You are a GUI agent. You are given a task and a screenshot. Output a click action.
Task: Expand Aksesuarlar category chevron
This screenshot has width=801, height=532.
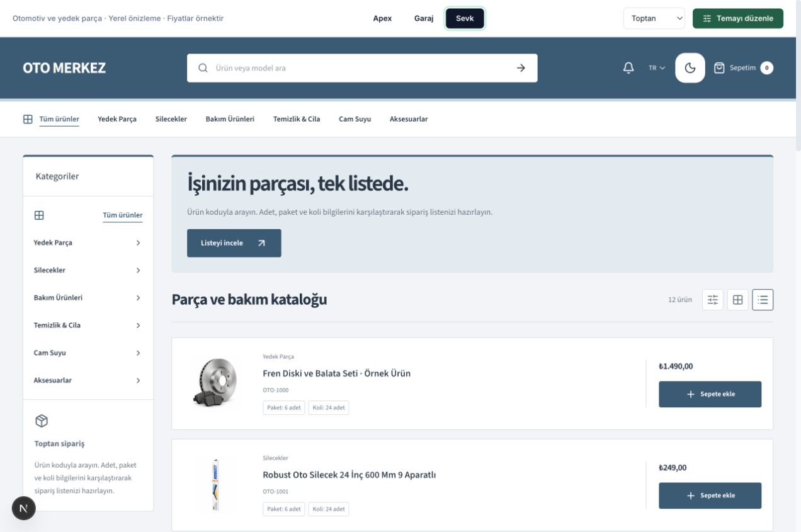[138, 381]
